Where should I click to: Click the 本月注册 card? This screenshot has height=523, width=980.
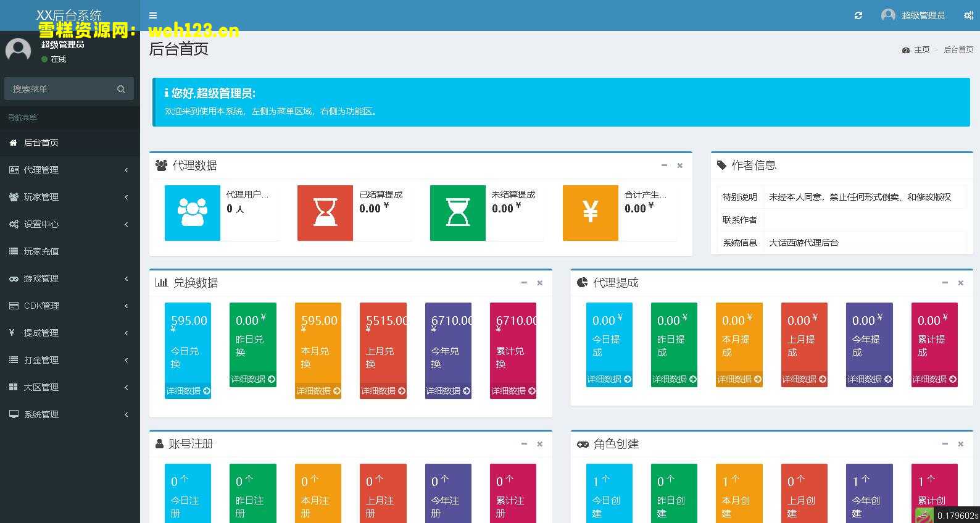pos(318,493)
